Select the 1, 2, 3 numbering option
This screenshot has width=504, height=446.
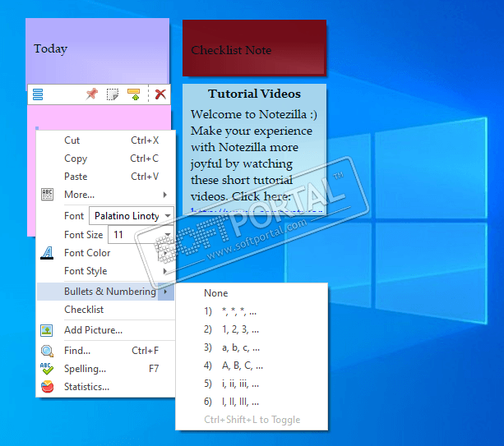click(x=252, y=329)
